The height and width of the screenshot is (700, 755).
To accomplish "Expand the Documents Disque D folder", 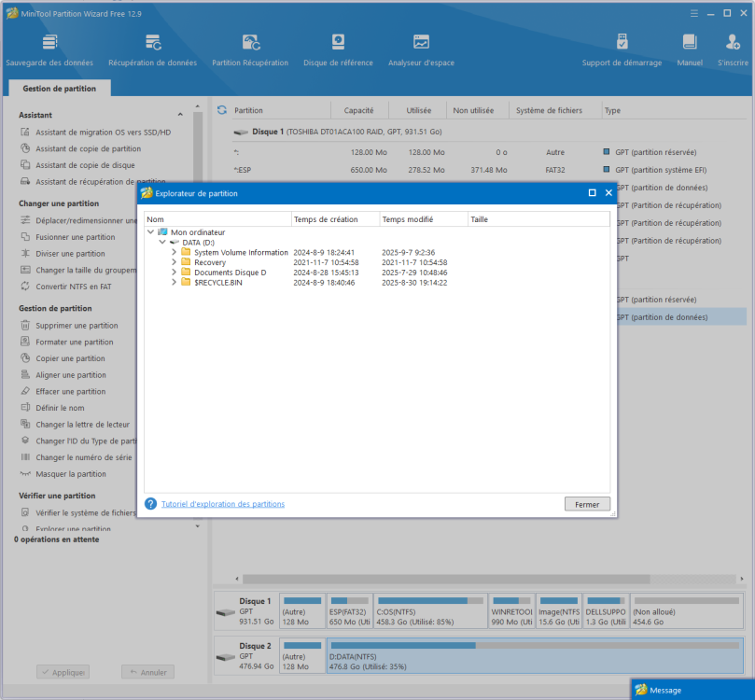I will 174,273.
